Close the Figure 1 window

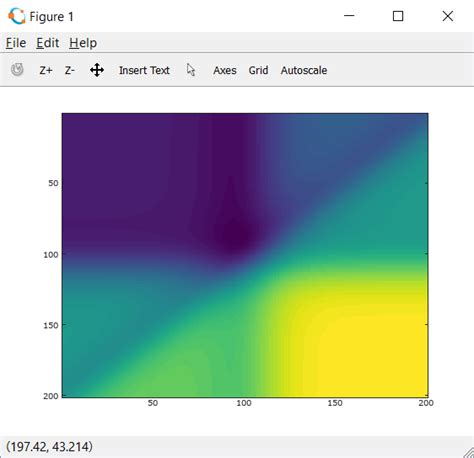(x=448, y=16)
